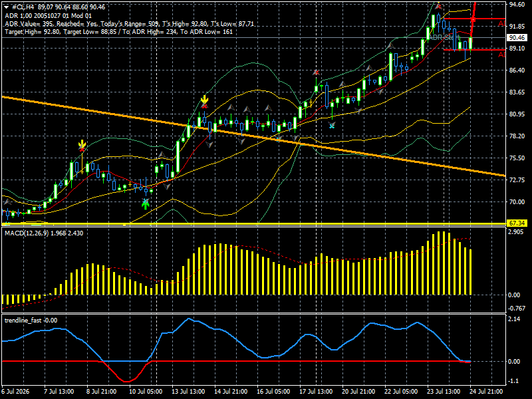Image resolution: width=532 pixels, height=399 pixels.
Task: Select lower red ADR low line near 89.10
Action: [475, 50]
